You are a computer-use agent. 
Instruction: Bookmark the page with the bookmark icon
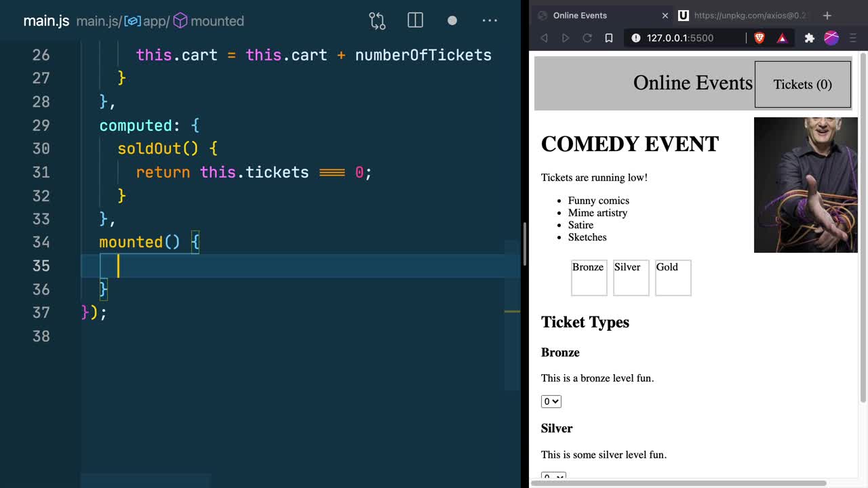(609, 38)
